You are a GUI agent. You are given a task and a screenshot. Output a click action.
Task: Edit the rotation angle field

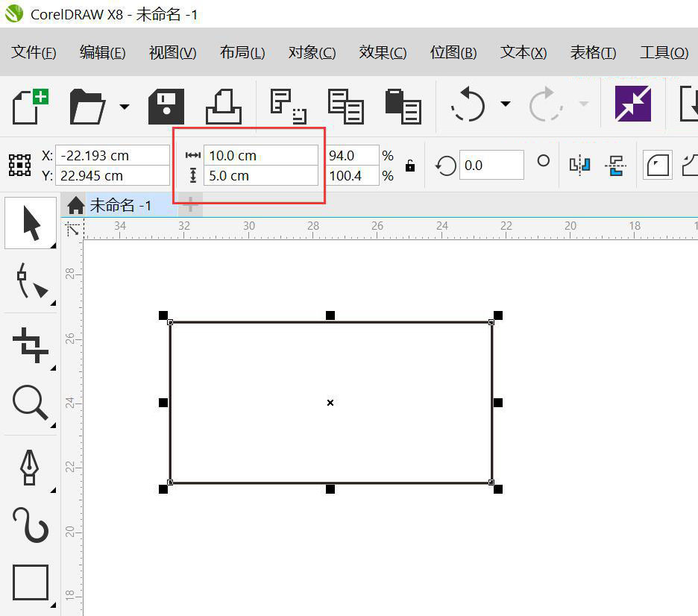click(x=491, y=165)
